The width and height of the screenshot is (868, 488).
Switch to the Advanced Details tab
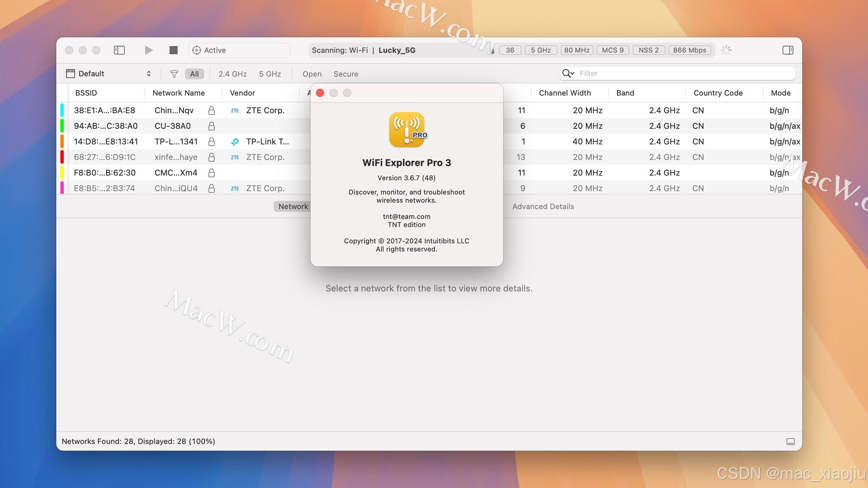543,206
